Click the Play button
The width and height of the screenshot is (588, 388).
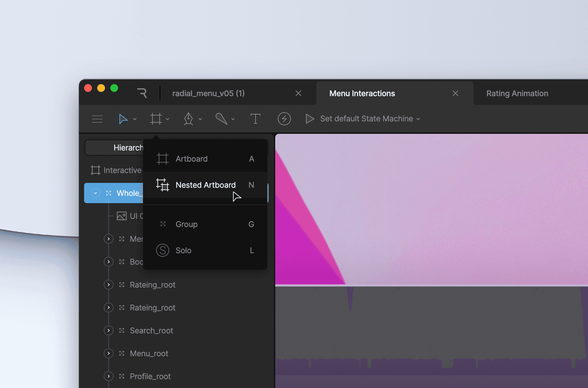310,118
